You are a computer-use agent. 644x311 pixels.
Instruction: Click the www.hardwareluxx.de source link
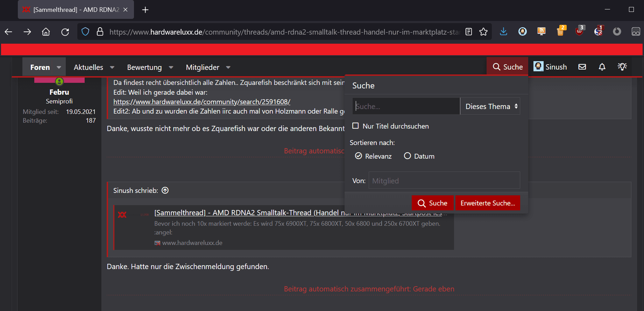tap(192, 243)
